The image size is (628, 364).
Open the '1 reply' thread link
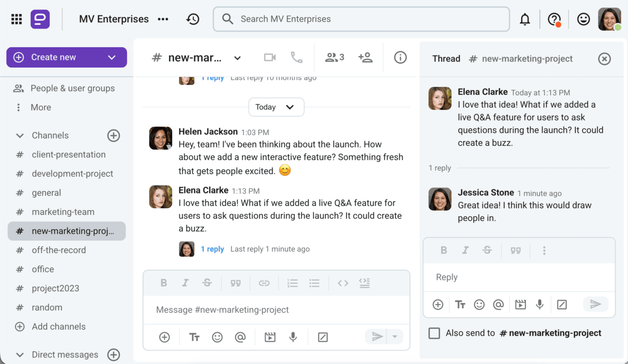(212, 249)
